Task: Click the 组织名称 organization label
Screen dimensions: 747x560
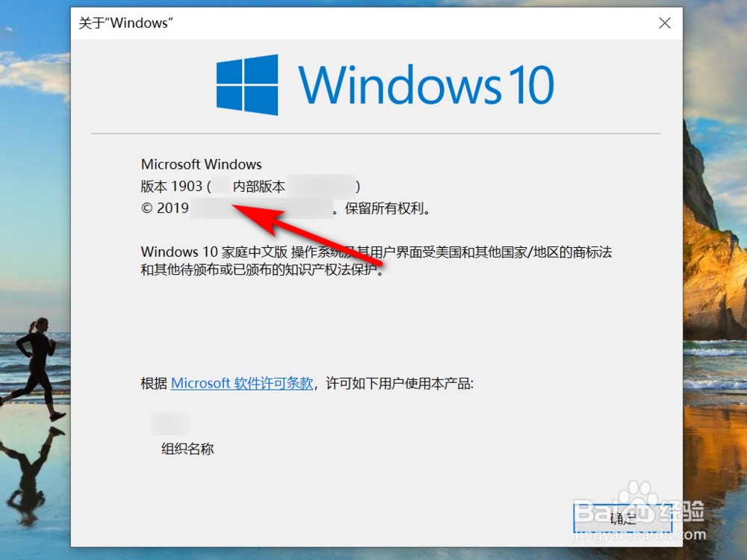Action: (x=187, y=449)
